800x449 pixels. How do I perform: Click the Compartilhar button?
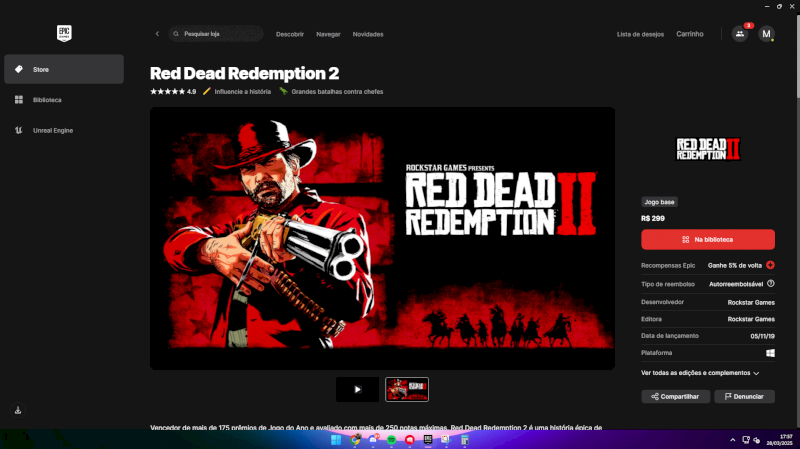(x=675, y=397)
